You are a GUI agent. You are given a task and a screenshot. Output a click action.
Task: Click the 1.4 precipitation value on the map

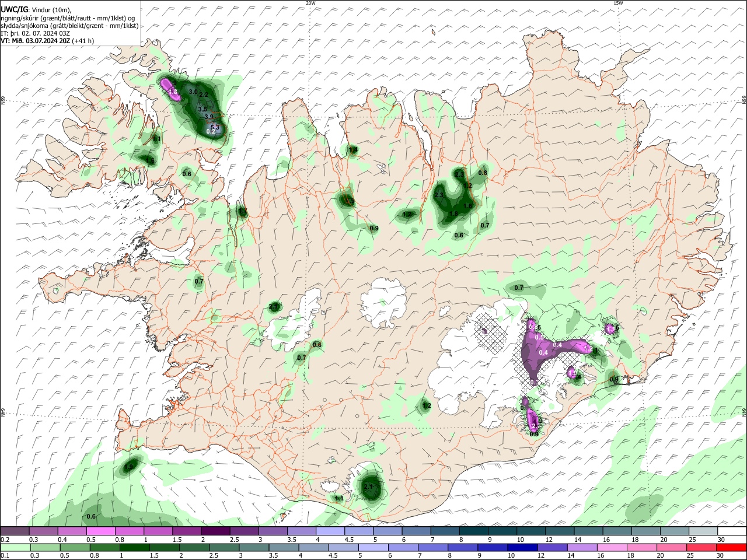click(x=353, y=150)
